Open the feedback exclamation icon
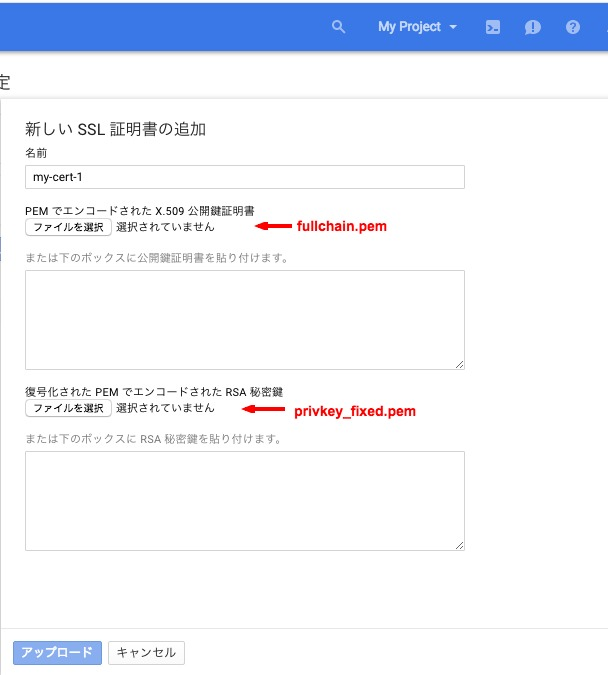608x675 pixels. tap(533, 27)
